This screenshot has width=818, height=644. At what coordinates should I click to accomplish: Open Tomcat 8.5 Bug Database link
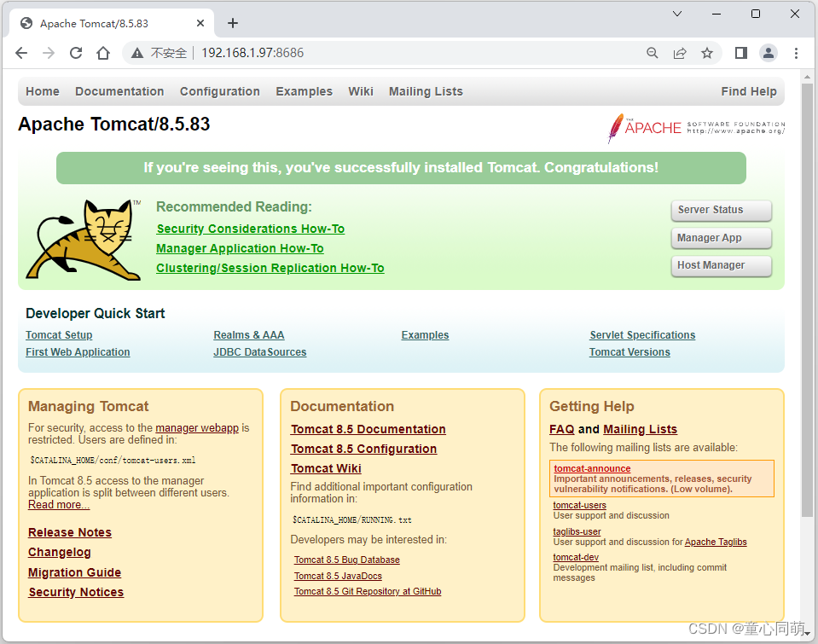[347, 560]
